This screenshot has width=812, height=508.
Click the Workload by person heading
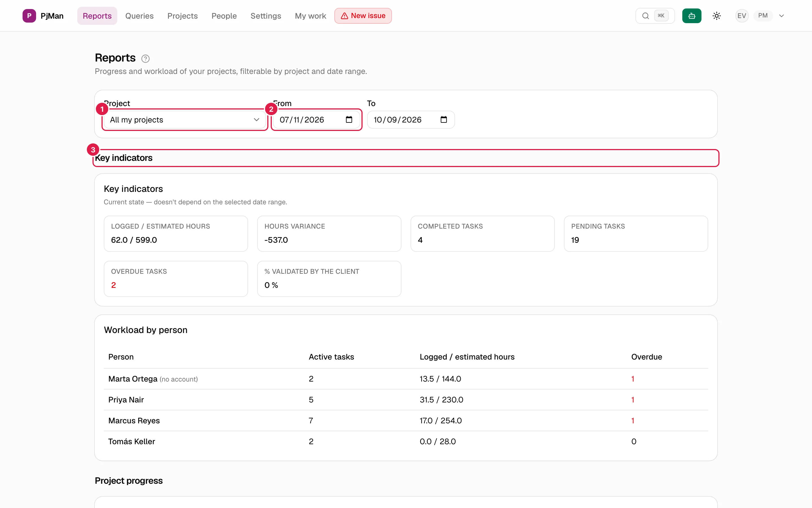point(145,330)
